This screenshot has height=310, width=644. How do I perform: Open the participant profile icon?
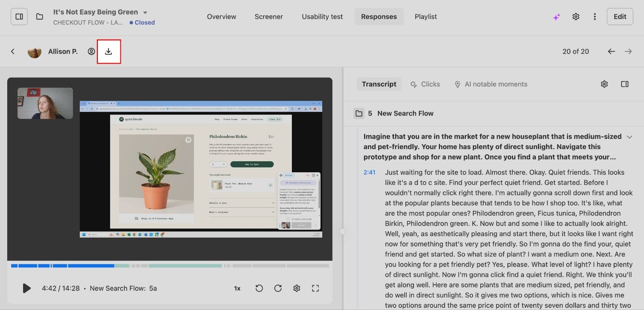[x=91, y=52]
